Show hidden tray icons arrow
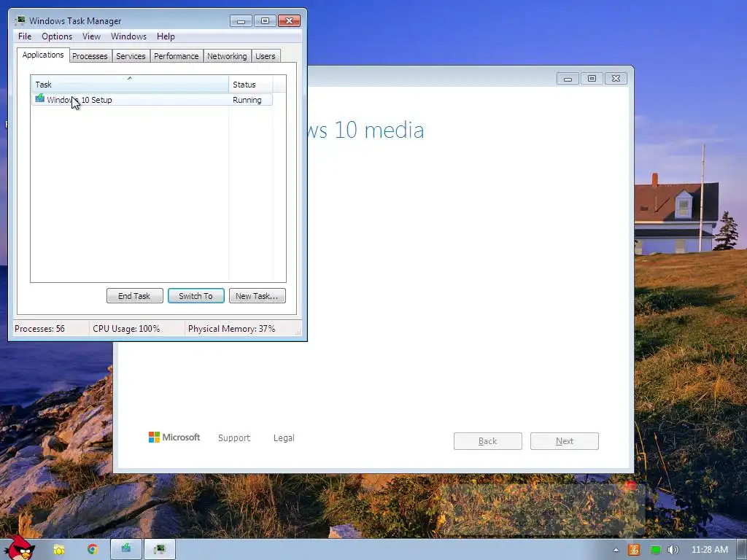The width and height of the screenshot is (747, 560). [616, 550]
